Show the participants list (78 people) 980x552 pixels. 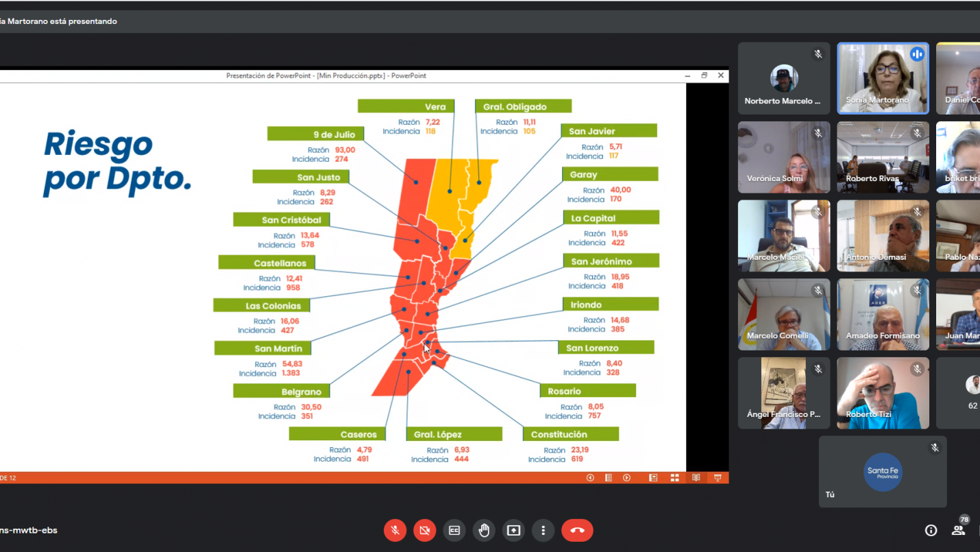[959, 530]
